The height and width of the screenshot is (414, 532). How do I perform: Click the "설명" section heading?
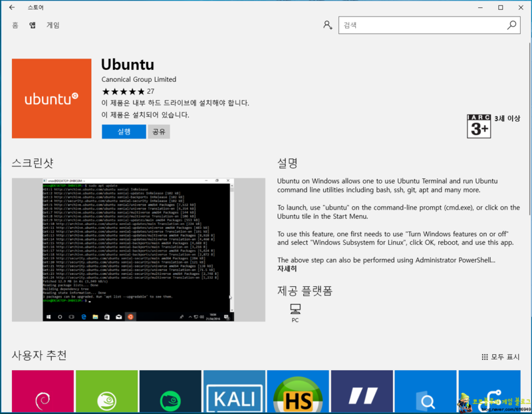[x=287, y=163]
